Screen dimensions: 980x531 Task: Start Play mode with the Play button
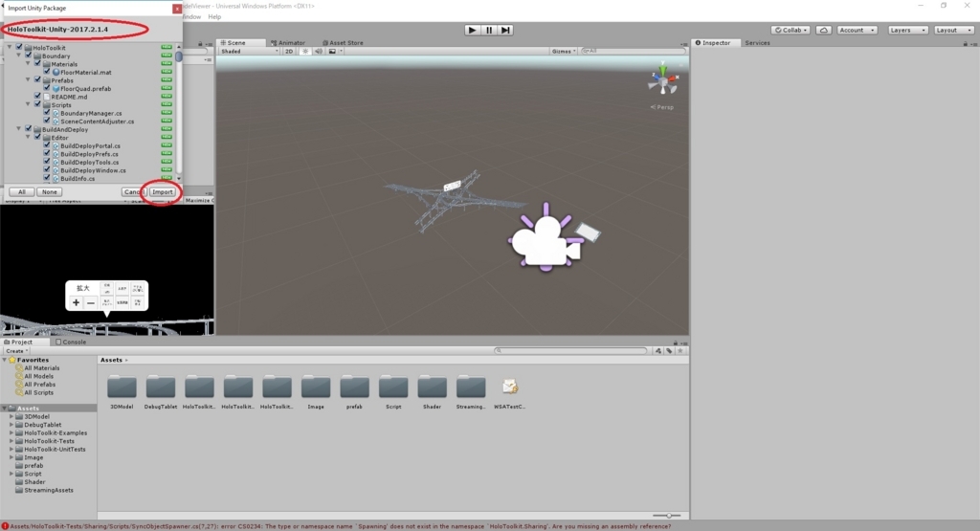(x=472, y=30)
